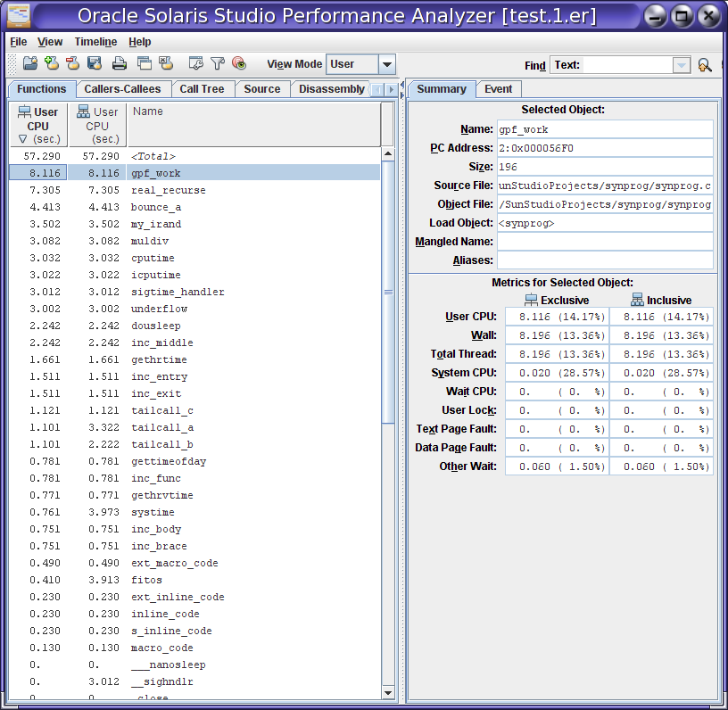Screen dimensions: 728x710
Task: Click the Filter Data funnel icon
Action: pos(218,63)
